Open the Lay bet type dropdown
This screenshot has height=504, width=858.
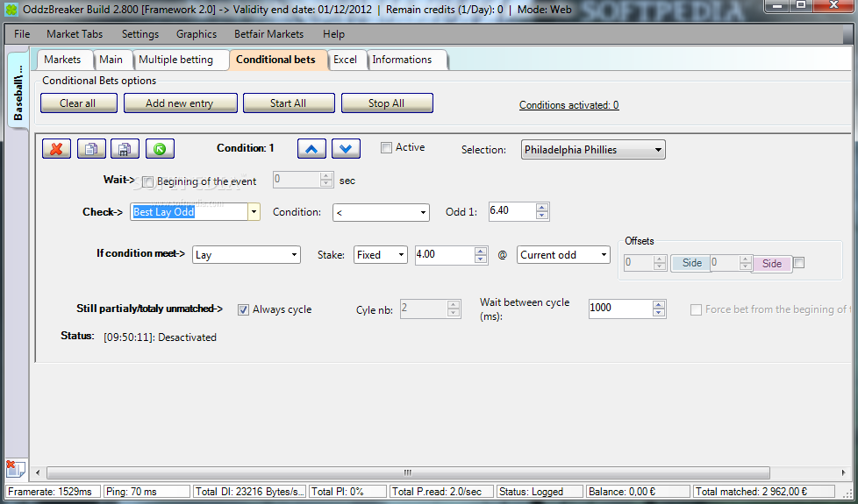pos(247,255)
